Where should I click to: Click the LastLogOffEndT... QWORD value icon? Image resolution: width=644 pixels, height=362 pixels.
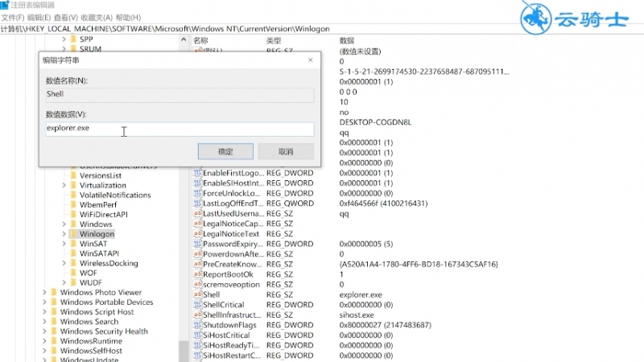pos(197,204)
